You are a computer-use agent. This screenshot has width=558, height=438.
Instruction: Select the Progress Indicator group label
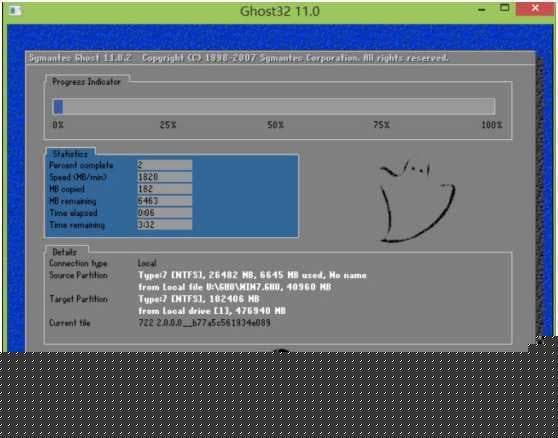(x=86, y=82)
